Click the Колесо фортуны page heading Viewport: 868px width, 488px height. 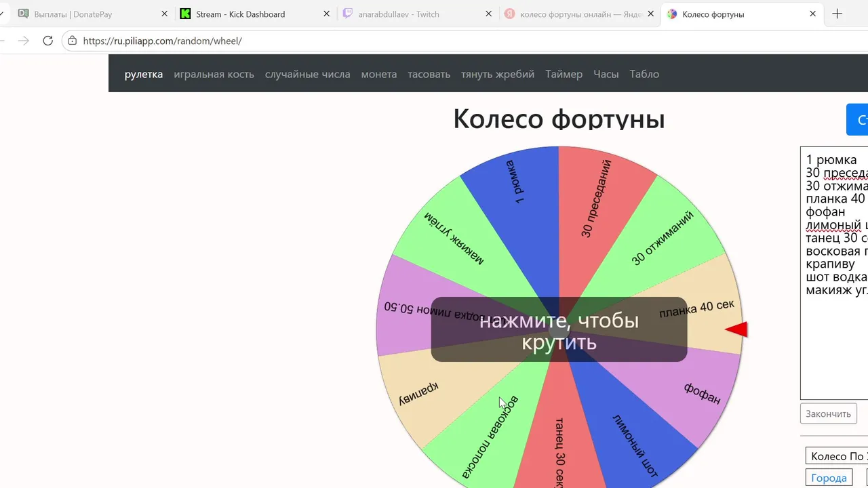pyautogui.click(x=559, y=118)
